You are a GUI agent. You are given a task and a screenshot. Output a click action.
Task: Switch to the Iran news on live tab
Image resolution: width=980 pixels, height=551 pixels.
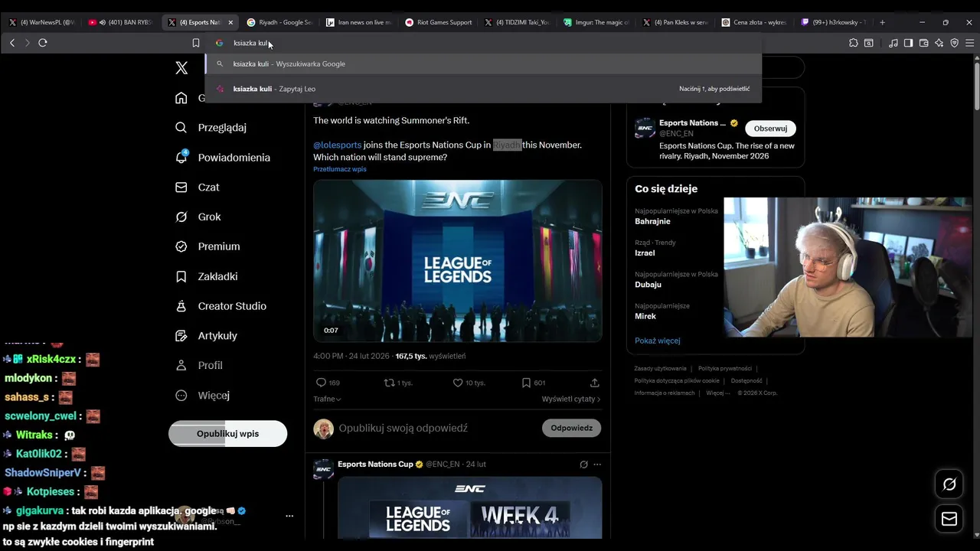(x=358, y=22)
